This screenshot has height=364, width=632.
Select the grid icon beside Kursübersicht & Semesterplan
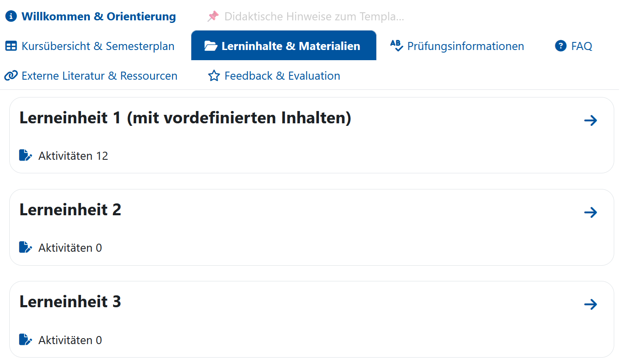(10, 46)
